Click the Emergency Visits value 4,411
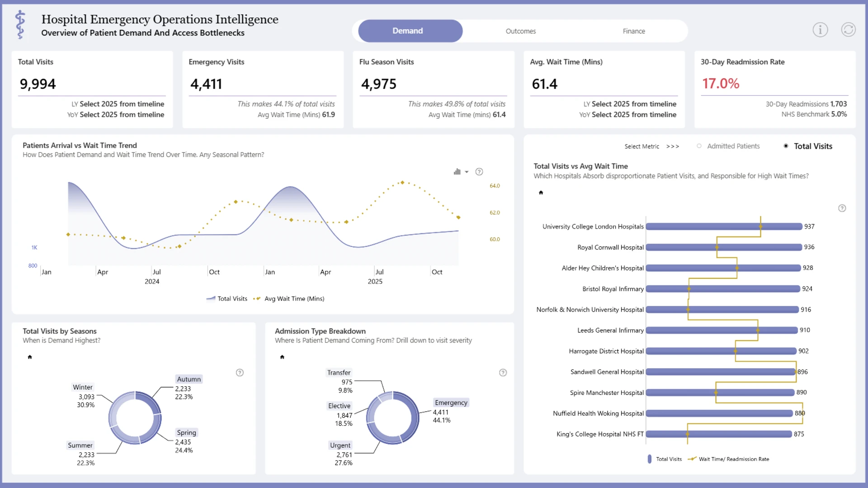Image resolution: width=868 pixels, height=488 pixels. pyautogui.click(x=206, y=84)
